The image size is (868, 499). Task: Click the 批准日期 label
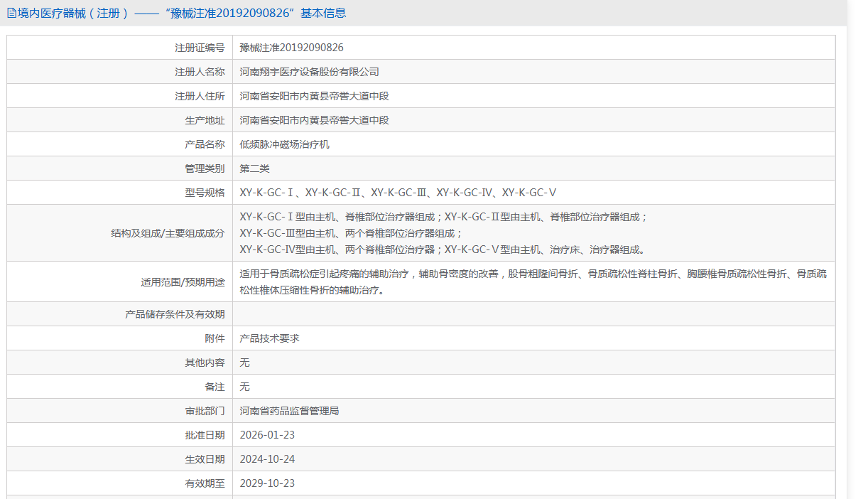pos(205,435)
